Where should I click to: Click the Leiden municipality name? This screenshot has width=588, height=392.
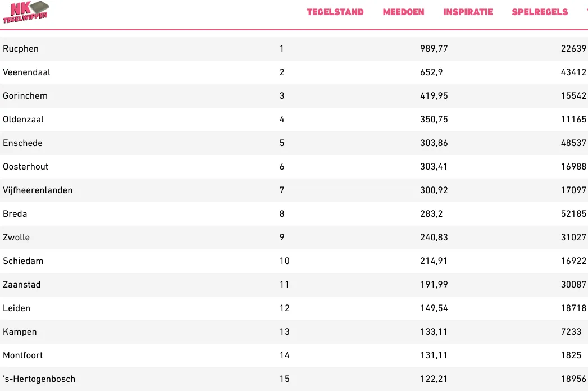tap(16, 308)
